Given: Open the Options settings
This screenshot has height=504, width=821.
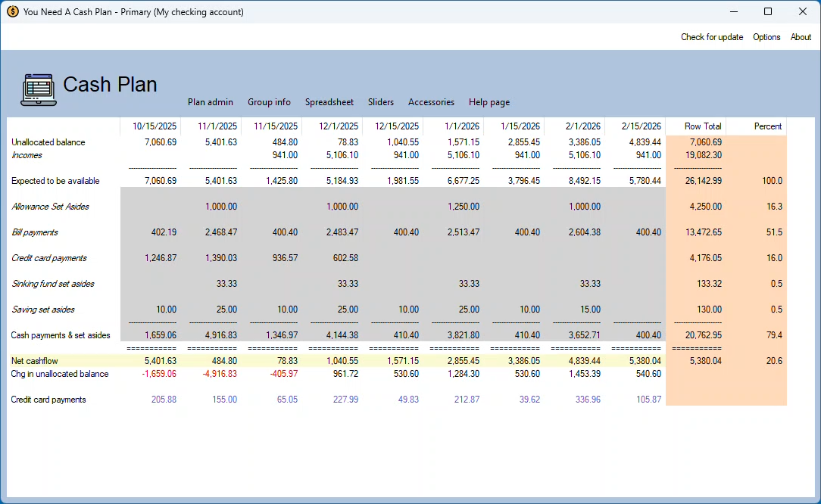Looking at the screenshot, I should click(766, 37).
